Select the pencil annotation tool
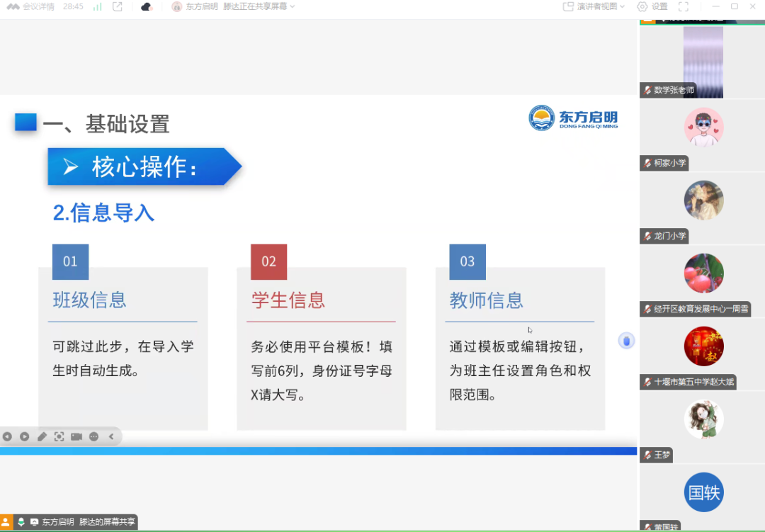 42,436
